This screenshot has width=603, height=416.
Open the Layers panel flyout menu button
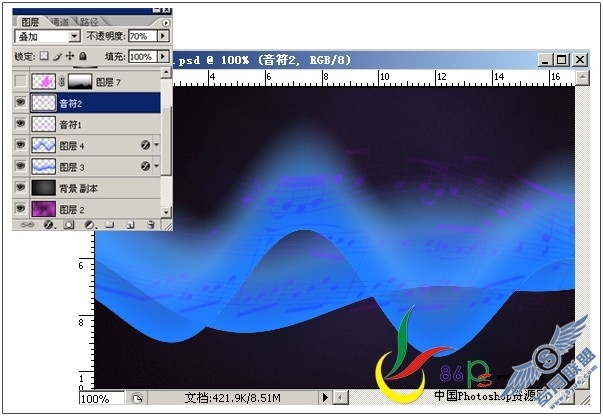tap(166, 23)
